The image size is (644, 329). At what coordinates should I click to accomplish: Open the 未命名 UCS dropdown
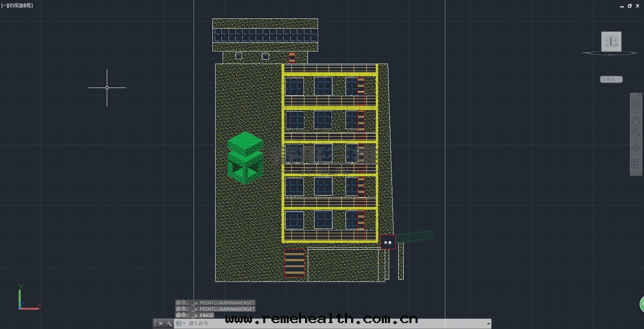pyautogui.click(x=611, y=79)
